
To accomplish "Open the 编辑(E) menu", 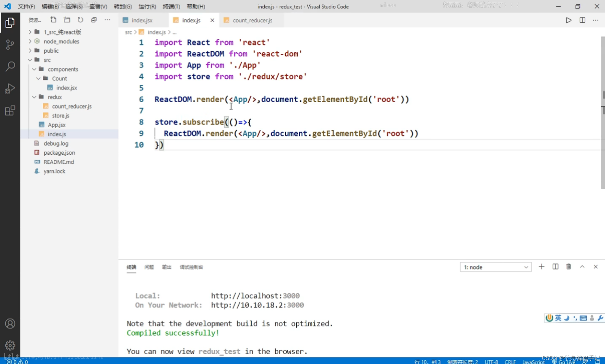I will pyautogui.click(x=50, y=6).
